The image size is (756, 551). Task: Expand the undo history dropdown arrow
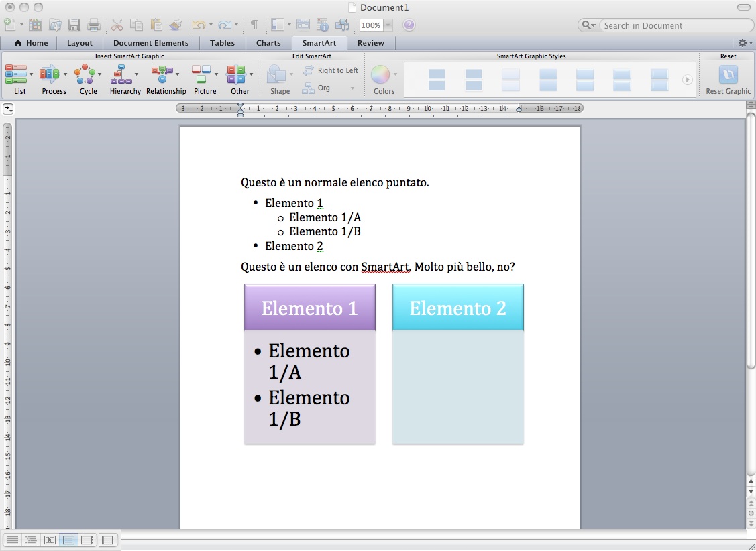211,25
